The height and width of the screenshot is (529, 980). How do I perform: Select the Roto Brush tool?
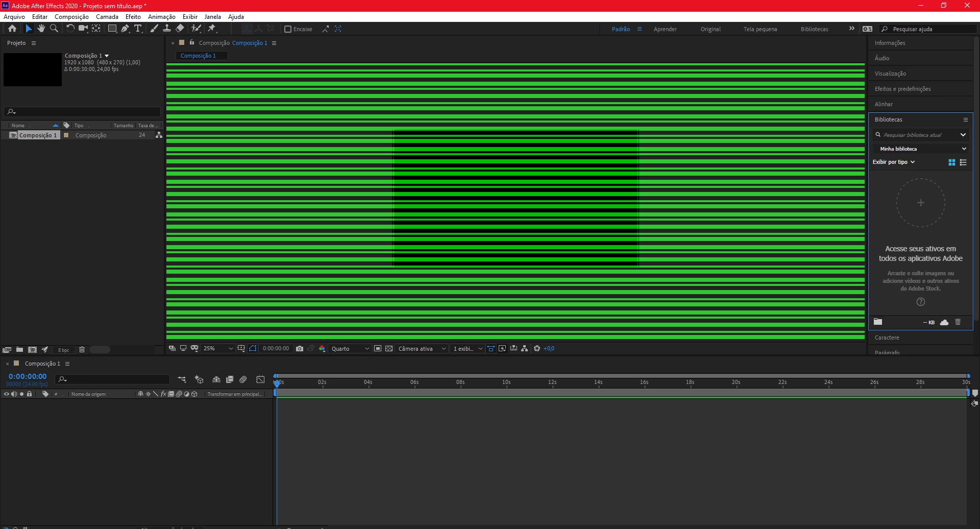[196, 29]
